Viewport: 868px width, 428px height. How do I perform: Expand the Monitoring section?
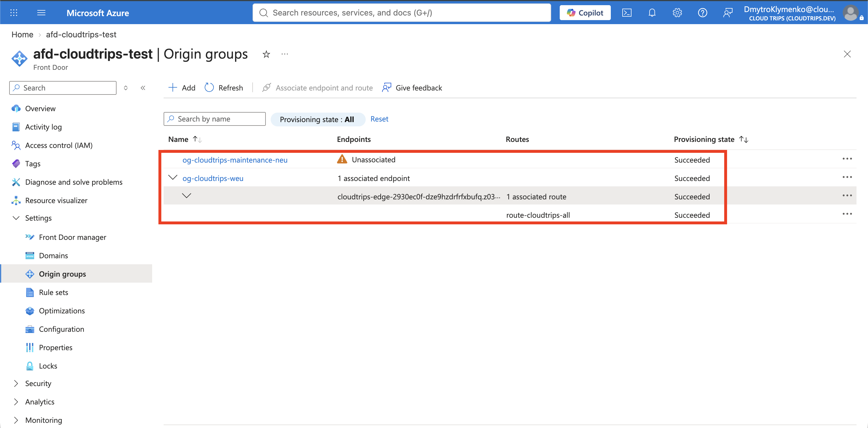(x=37, y=420)
